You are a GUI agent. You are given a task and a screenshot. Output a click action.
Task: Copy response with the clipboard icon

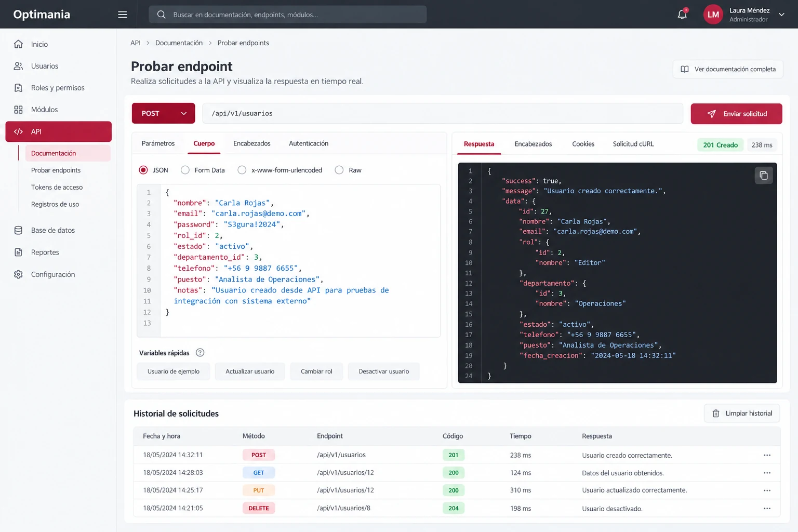(764, 176)
